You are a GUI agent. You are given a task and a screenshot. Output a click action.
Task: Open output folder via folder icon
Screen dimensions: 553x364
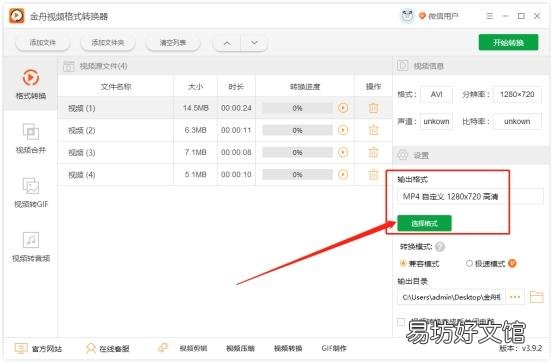(x=536, y=297)
